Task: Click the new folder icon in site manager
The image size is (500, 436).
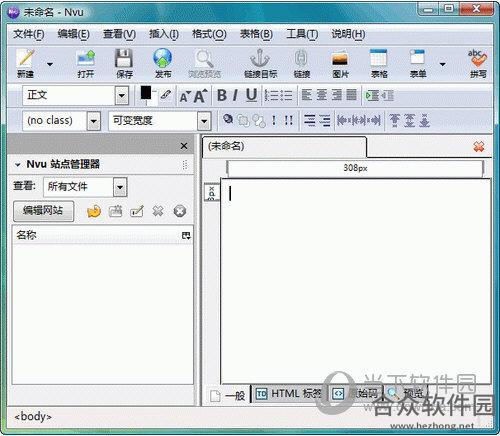Action: click(115, 211)
